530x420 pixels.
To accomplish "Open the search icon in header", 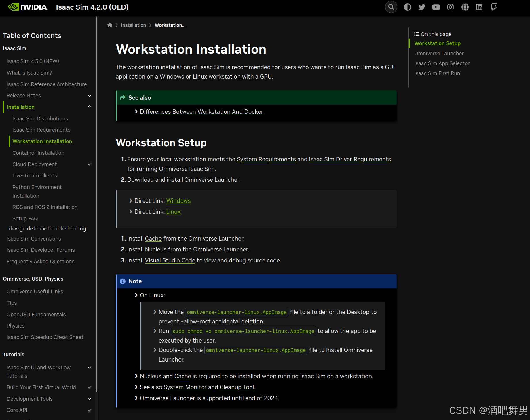I will (x=391, y=7).
